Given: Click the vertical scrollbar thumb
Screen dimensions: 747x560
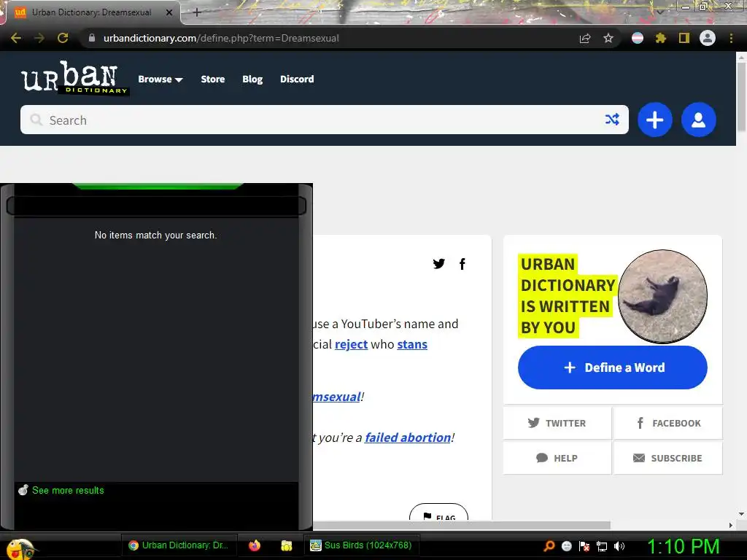Looking at the screenshot, I should click(741, 97).
